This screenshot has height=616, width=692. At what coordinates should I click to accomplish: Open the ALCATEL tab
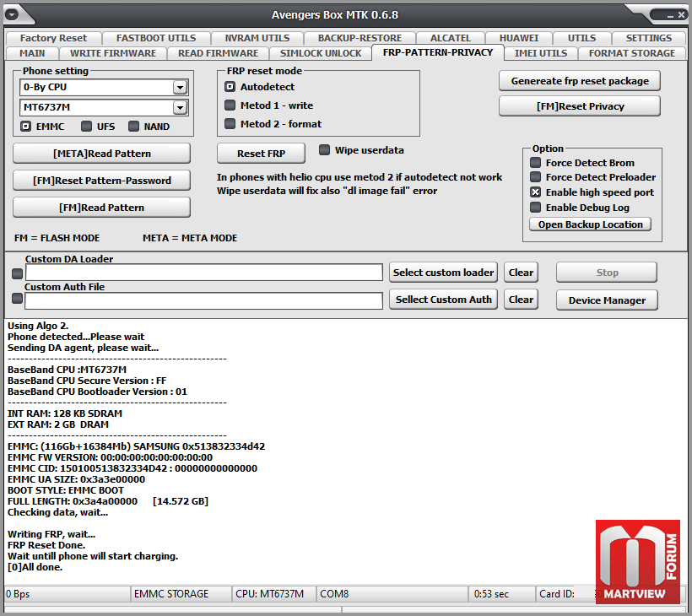click(x=451, y=38)
